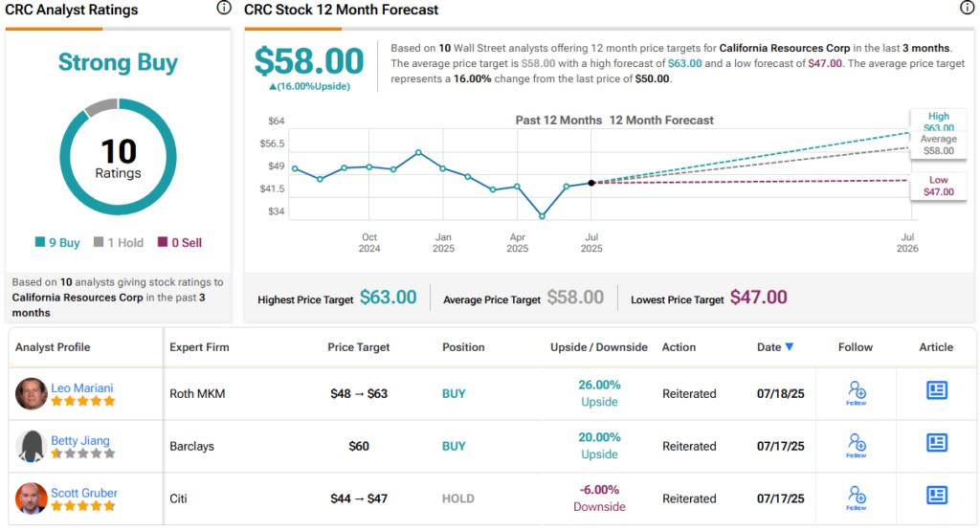
Task: Click the High forecast label on chart
Action: pos(938,122)
